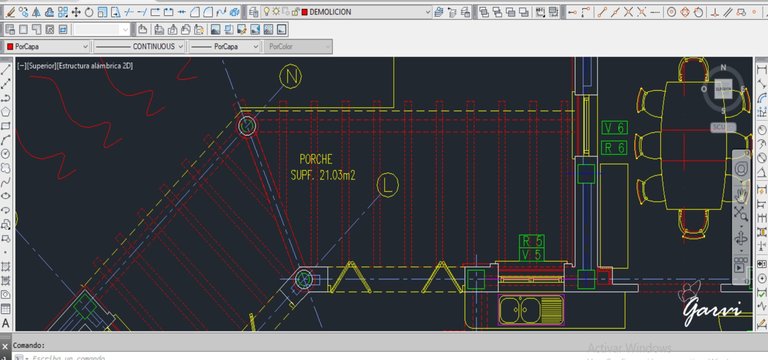Click the Orbit tool in navigation bar

742,239
